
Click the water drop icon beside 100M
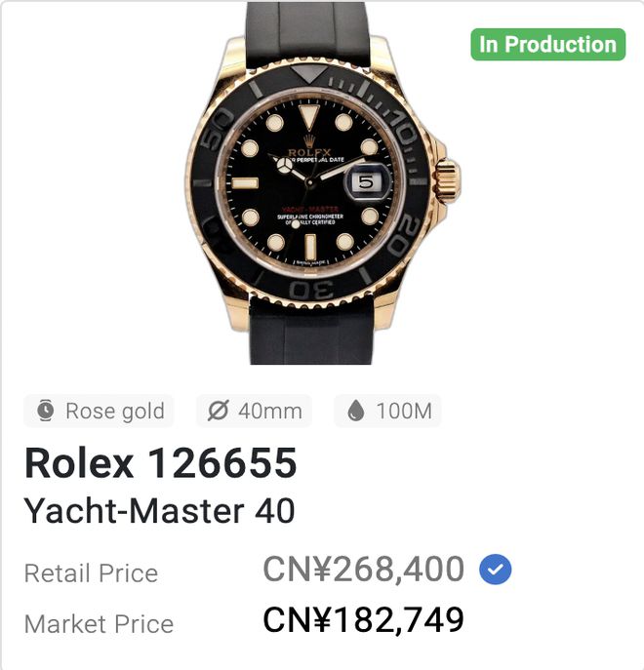tap(356, 412)
